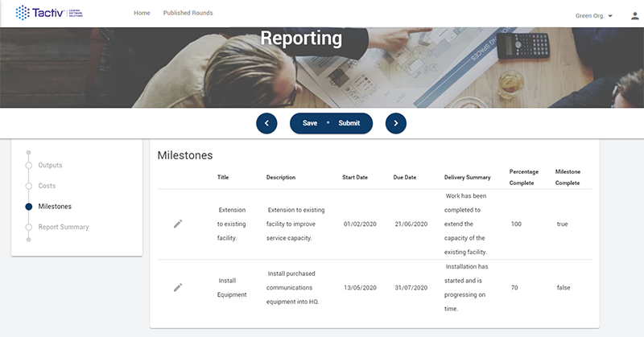The height and width of the screenshot is (337, 644).
Task: Click the milestone complete value false
Action: pos(563,288)
